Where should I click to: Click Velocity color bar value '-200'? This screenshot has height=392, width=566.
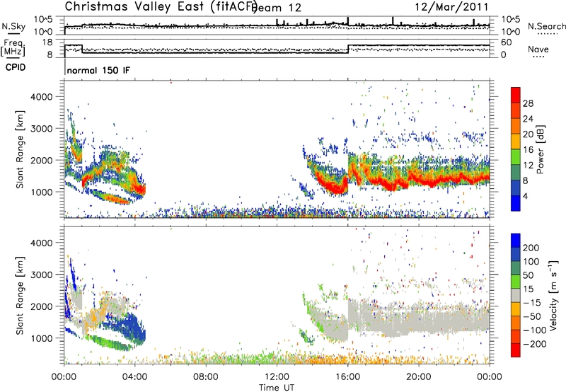point(535,344)
